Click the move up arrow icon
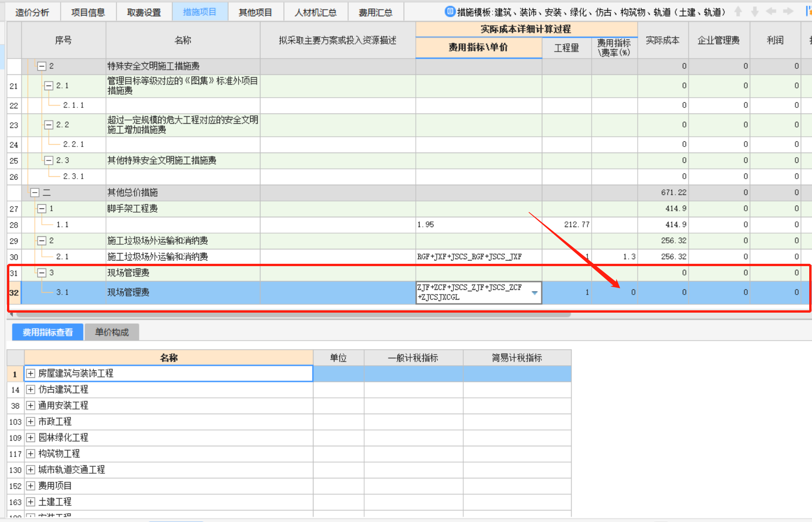The height and width of the screenshot is (522, 812). click(738, 12)
